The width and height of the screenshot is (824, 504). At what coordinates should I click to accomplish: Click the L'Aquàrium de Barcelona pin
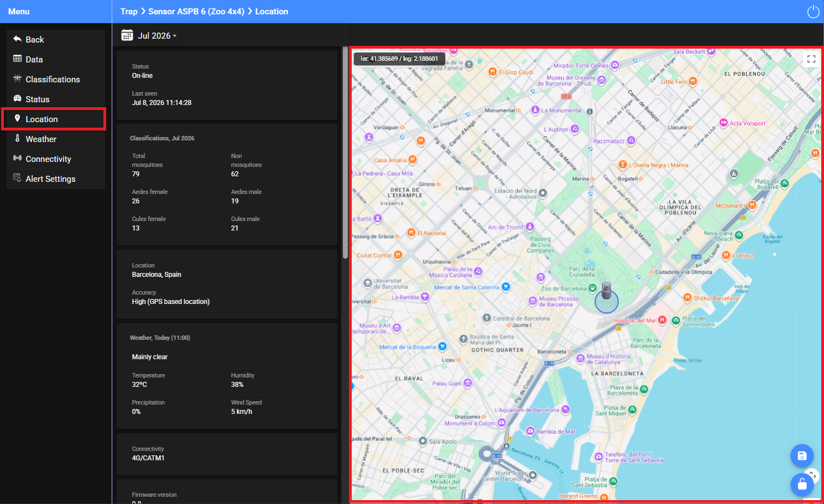565,410
